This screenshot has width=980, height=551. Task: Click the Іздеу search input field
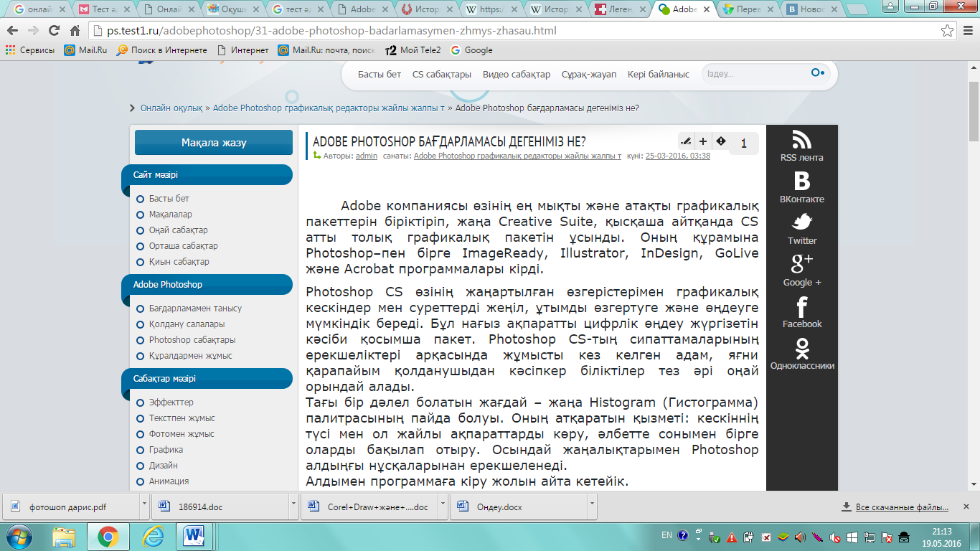click(756, 74)
